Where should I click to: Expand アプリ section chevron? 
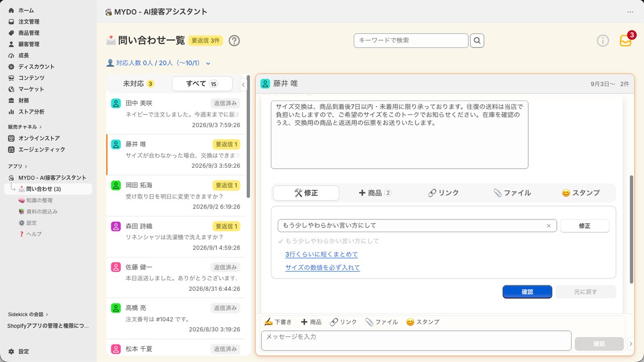click(26, 166)
